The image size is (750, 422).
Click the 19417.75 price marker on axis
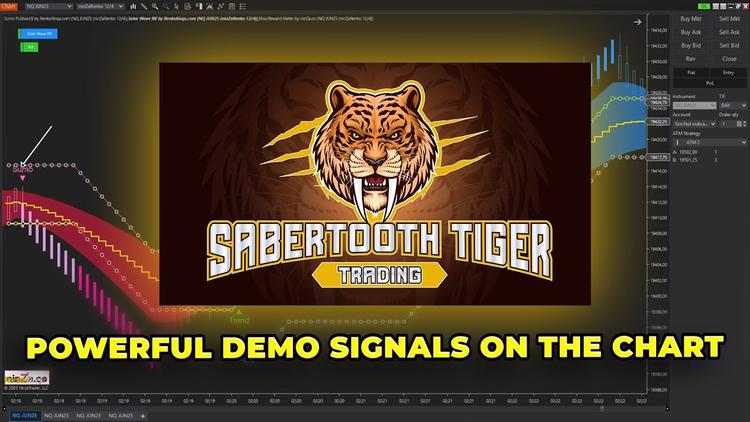659,157
